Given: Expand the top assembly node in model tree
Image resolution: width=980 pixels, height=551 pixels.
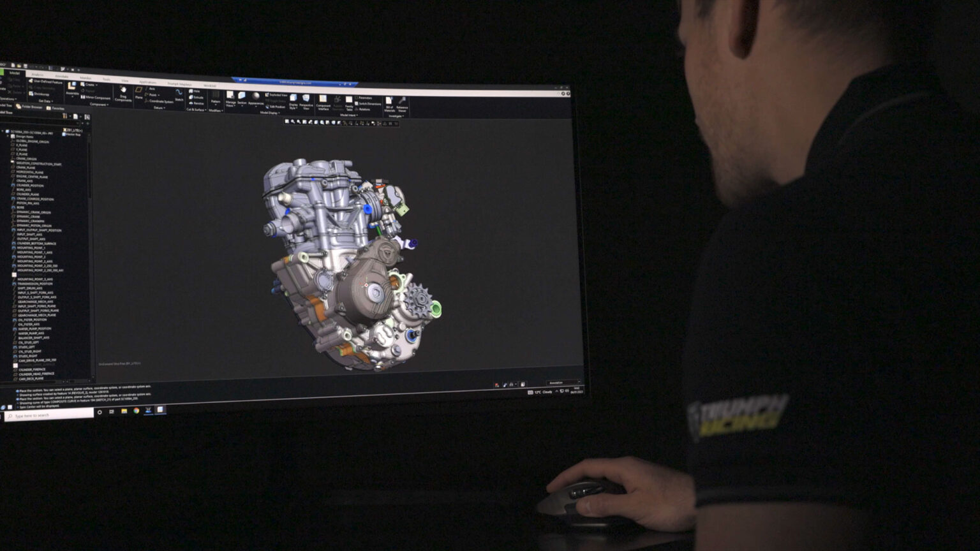Looking at the screenshot, I should [3, 132].
